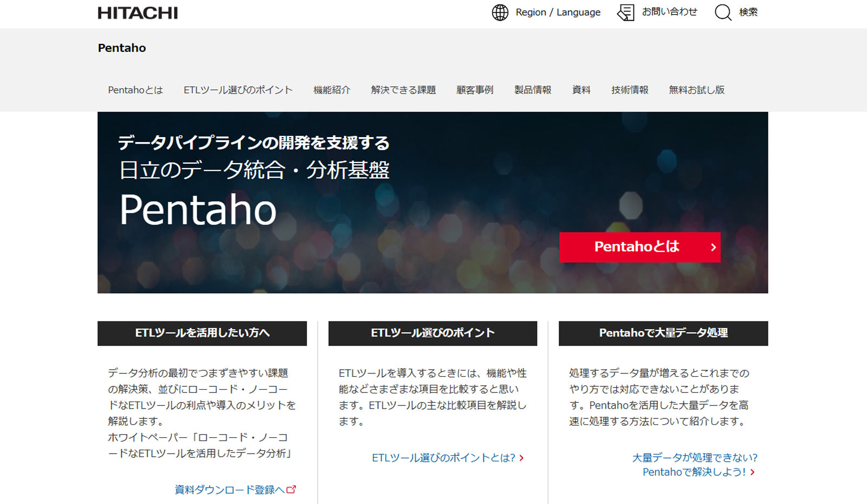Click the magnifying glass search icon
The height and width of the screenshot is (504, 867).
723,12
